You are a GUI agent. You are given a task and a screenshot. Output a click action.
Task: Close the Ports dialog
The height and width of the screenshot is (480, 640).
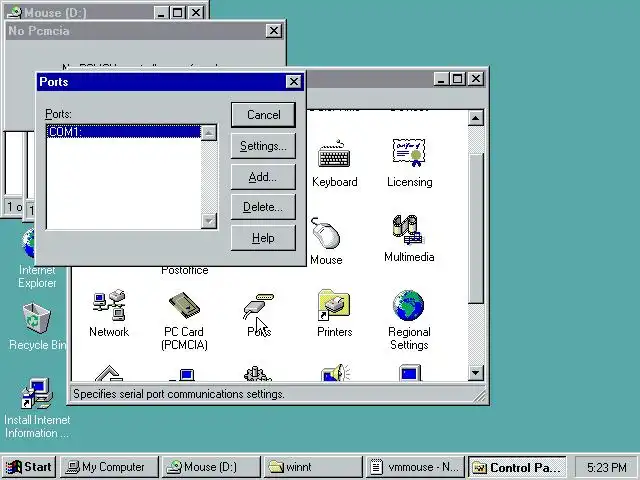pyautogui.click(x=293, y=82)
